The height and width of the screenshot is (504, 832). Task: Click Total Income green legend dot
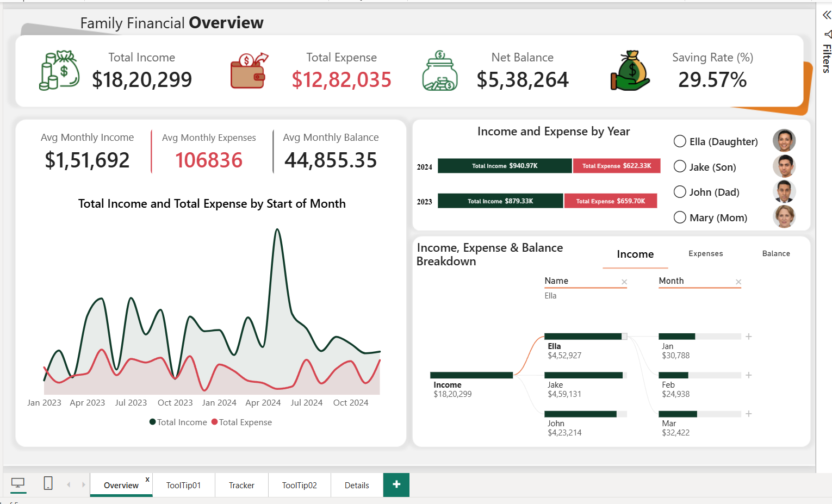tap(153, 422)
